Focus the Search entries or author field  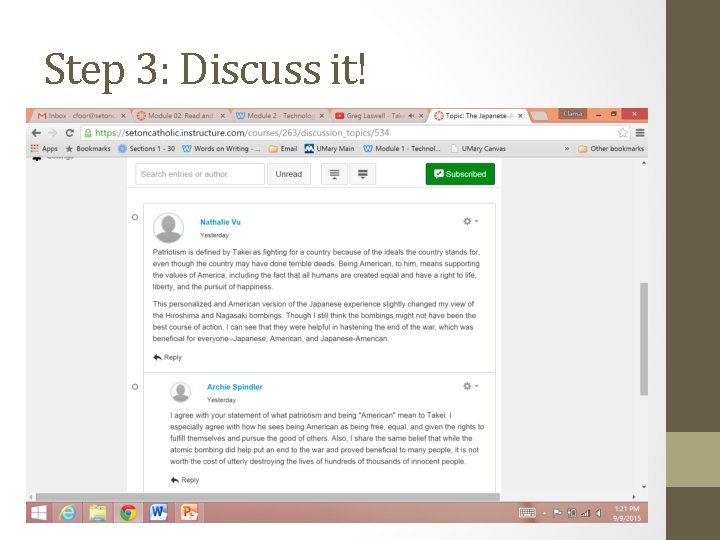pyautogui.click(x=200, y=174)
